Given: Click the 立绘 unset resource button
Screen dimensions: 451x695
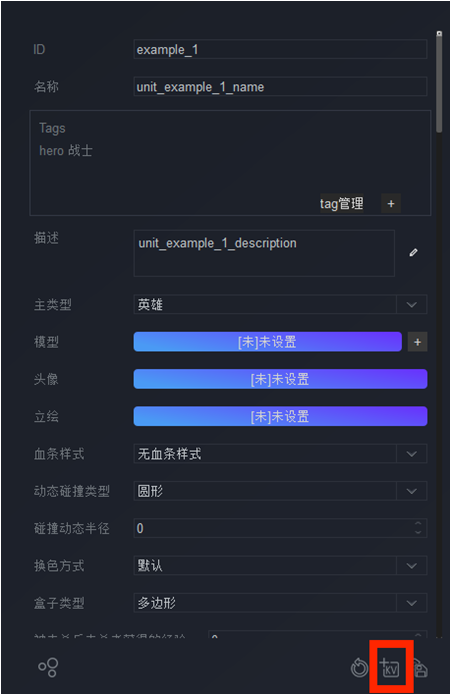Looking at the screenshot, I should click(280, 416).
